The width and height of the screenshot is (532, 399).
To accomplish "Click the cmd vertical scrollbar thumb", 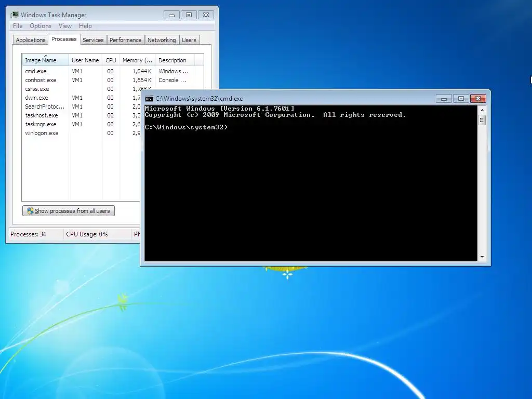I will (x=482, y=120).
